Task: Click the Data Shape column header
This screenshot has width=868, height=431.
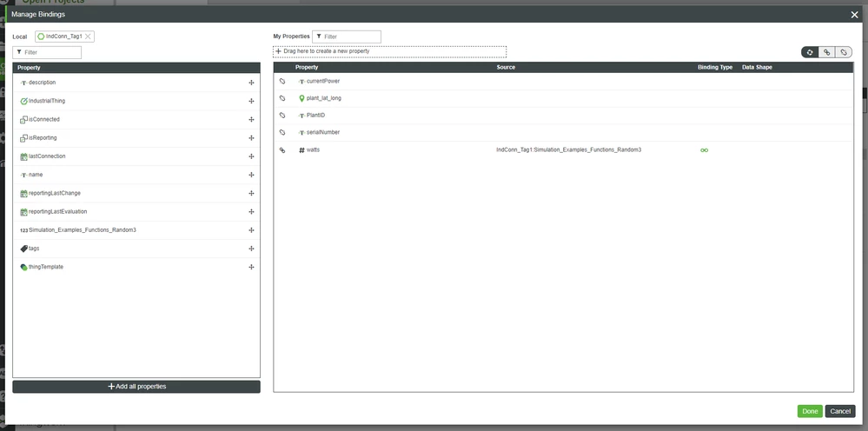Action: (x=757, y=68)
